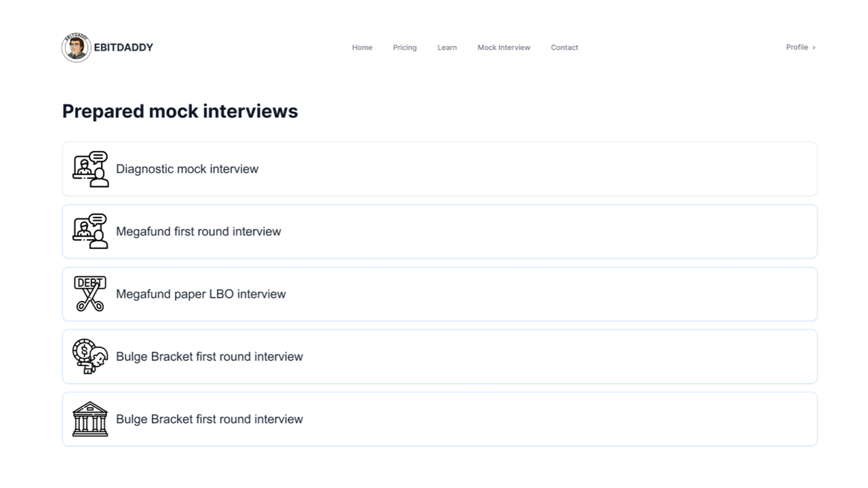Click the Prepared mock interviews heading
Image resolution: width=868 pixels, height=488 pixels.
click(180, 111)
